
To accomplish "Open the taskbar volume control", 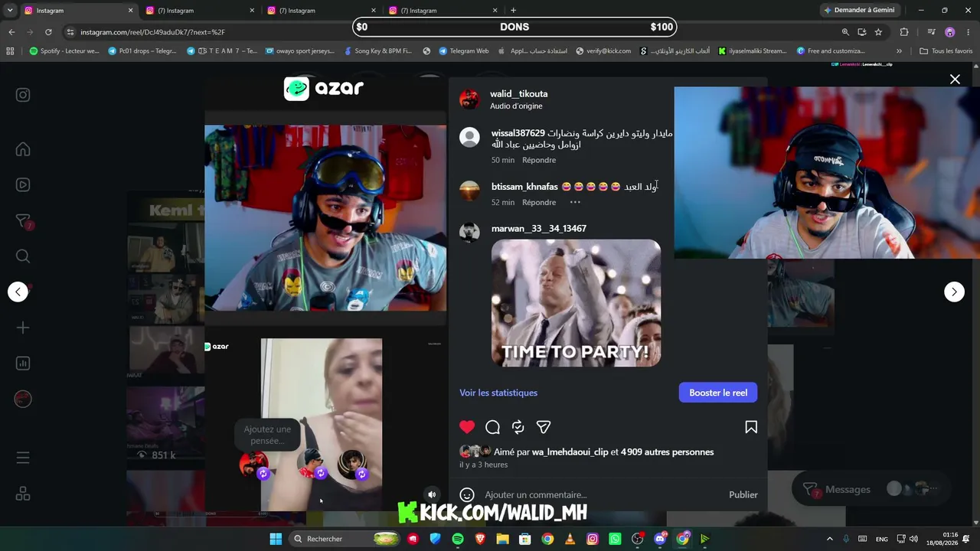I will click(x=913, y=539).
